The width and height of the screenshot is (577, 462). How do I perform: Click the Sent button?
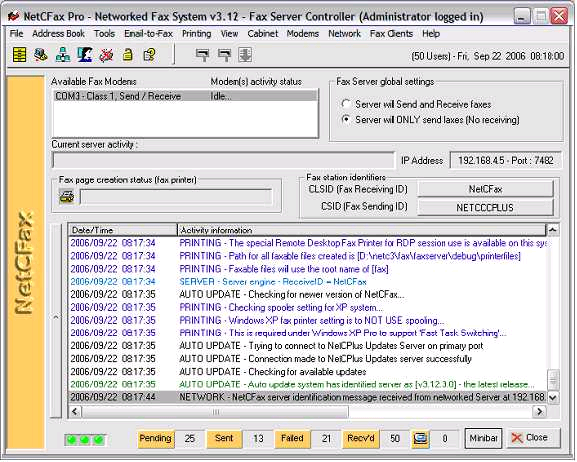tap(224, 439)
